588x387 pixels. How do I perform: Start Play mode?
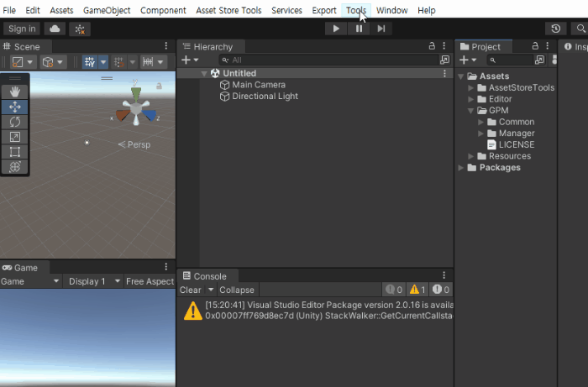pos(336,29)
